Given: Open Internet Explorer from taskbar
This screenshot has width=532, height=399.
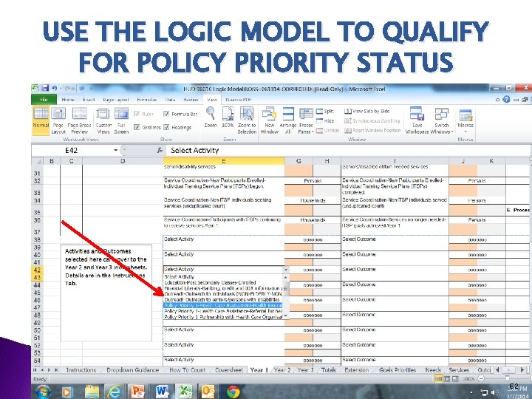Looking at the screenshot, I should point(115,392).
